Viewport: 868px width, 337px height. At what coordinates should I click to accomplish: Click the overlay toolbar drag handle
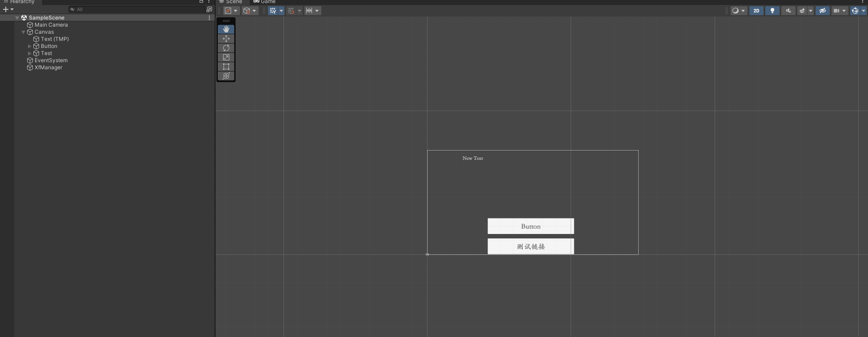click(x=226, y=21)
